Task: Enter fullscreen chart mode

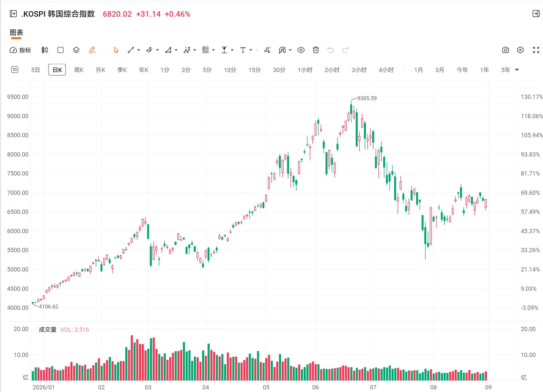Action: pos(536,50)
